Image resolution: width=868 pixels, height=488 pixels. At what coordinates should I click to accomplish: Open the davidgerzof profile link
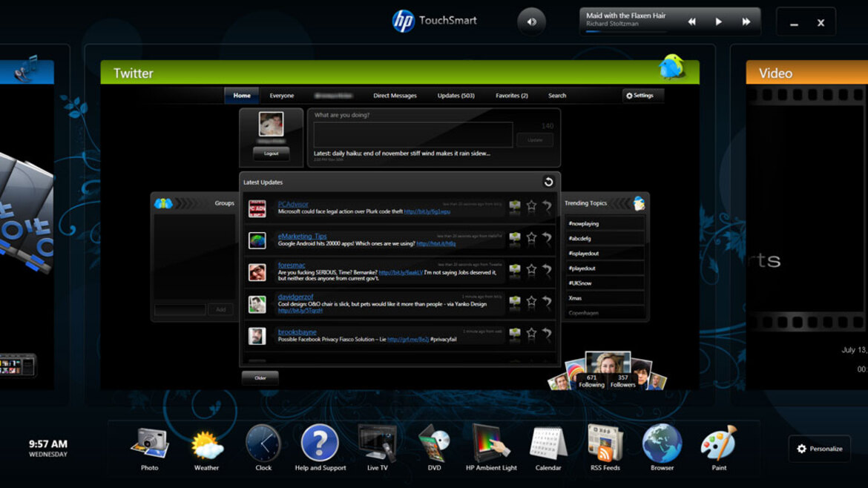pyautogui.click(x=295, y=297)
